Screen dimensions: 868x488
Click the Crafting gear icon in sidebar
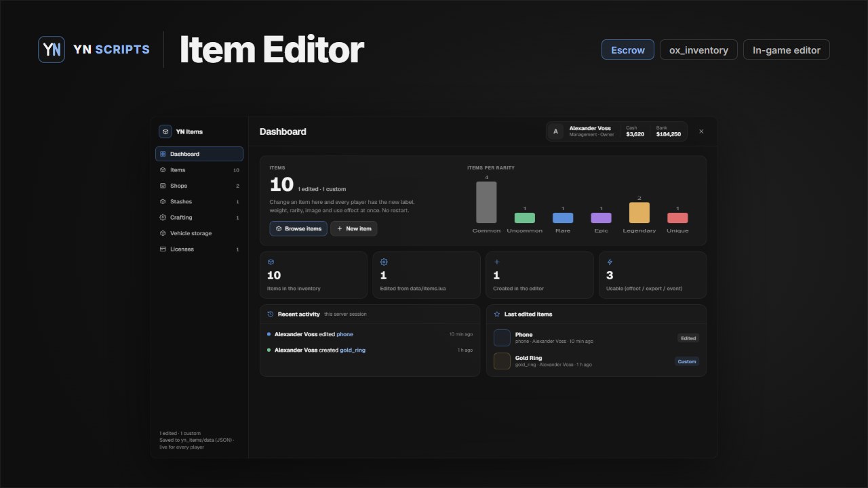163,218
